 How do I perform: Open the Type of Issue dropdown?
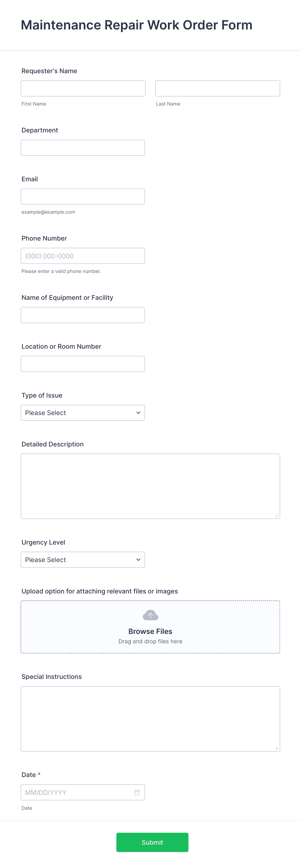tap(83, 412)
